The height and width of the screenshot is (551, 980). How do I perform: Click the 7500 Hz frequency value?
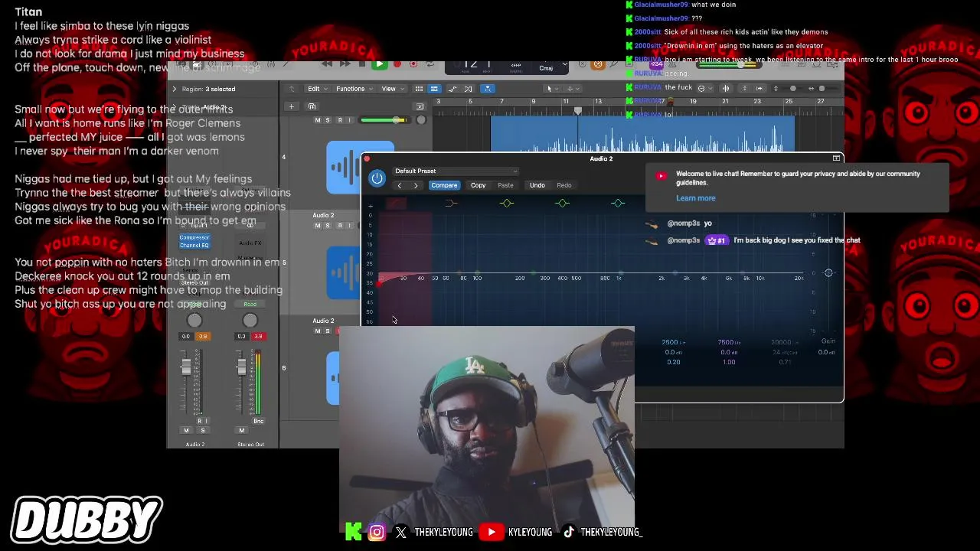(729, 343)
